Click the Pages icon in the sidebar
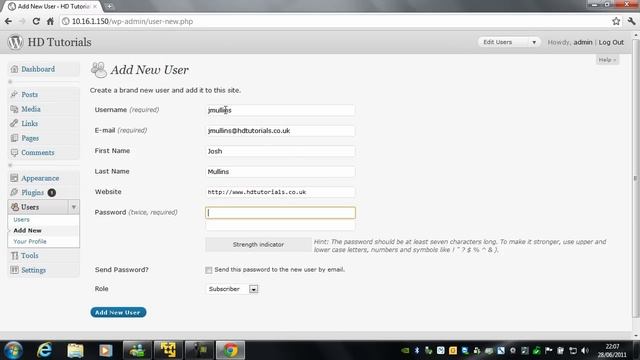 14,138
